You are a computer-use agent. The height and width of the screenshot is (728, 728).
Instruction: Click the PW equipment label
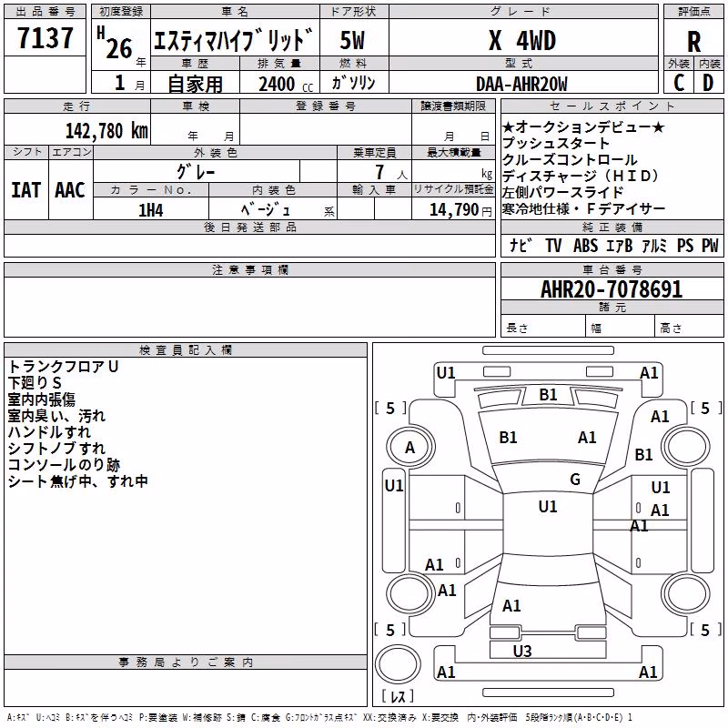tap(710, 245)
